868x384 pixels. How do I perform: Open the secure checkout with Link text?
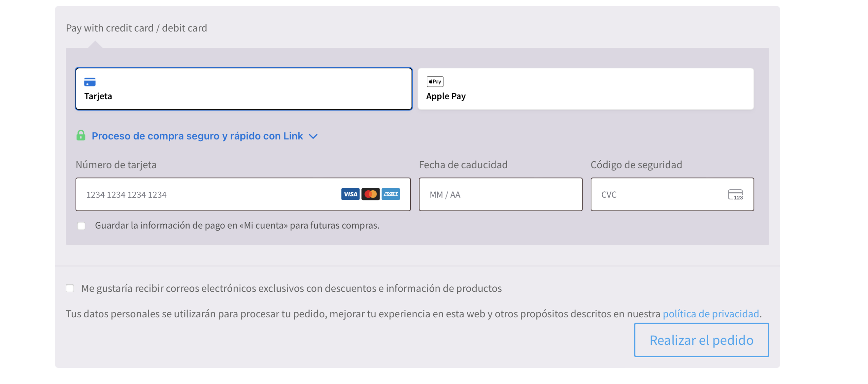[x=197, y=136]
